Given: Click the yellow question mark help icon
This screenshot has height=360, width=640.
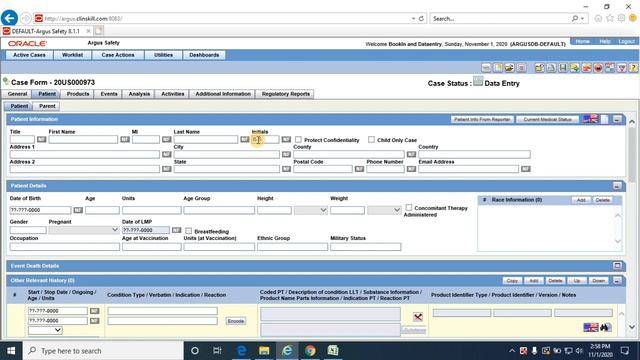Looking at the screenshot, I should coord(633,68).
